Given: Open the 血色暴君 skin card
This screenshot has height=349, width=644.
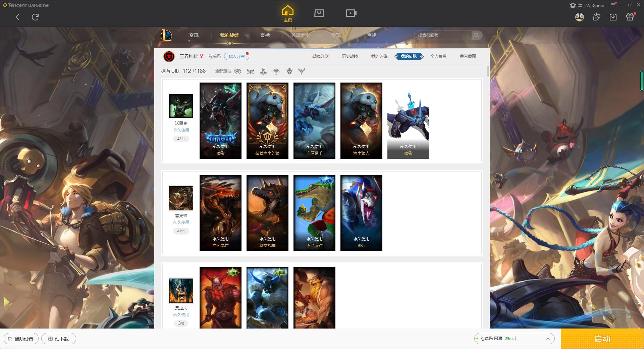Looking at the screenshot, I should point(220,213).
